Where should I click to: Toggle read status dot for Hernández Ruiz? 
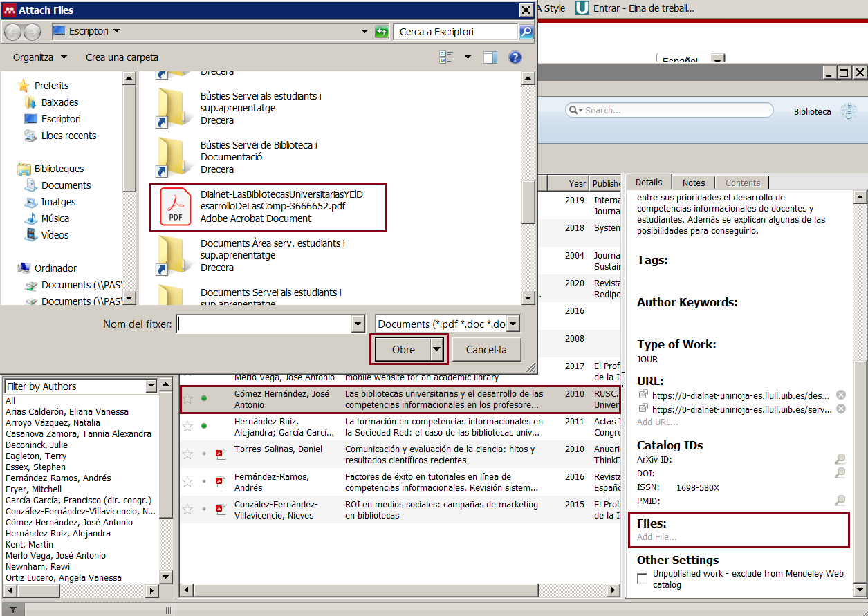tap(204, 426)
